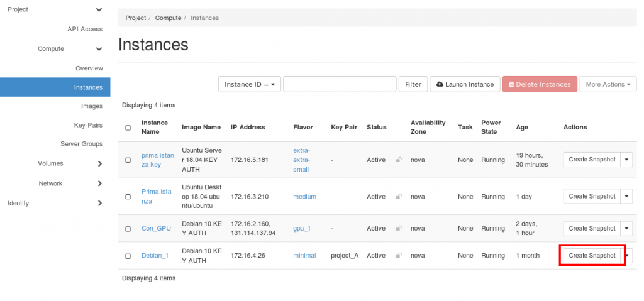
Task: Toggle the select-all checkbox in table header
Action: click(128, 128)
